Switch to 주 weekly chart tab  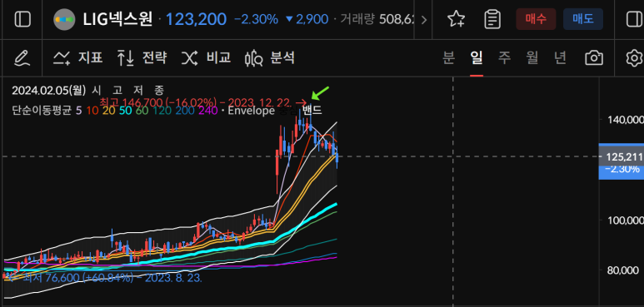coord(504,58)
